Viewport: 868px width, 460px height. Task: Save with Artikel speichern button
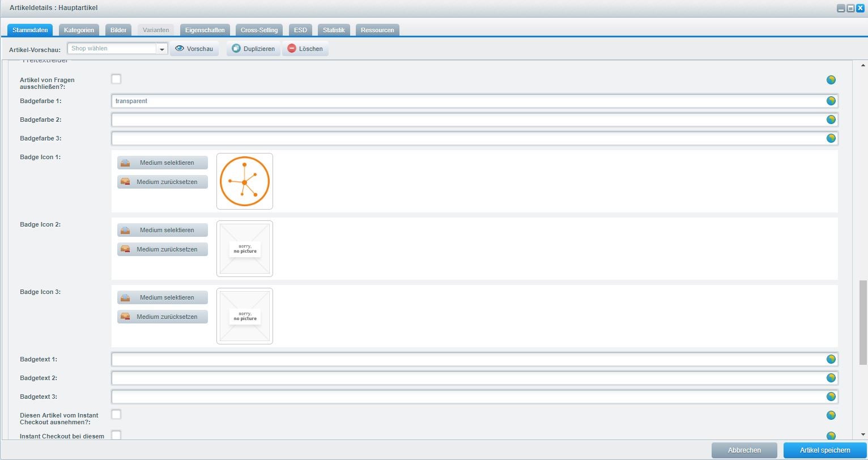pyautogui.click(x=825, y=450)
